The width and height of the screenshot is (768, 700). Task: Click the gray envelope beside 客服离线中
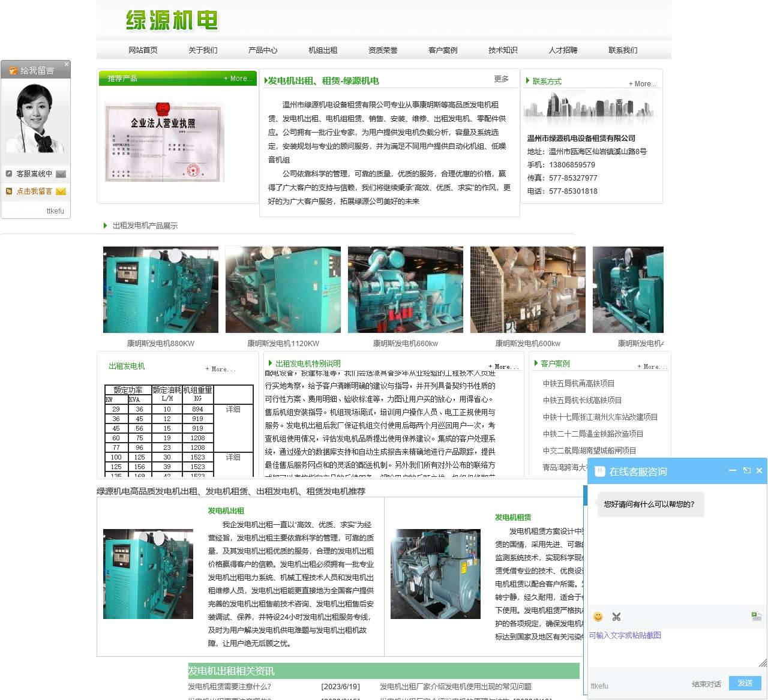coord(61,174)
